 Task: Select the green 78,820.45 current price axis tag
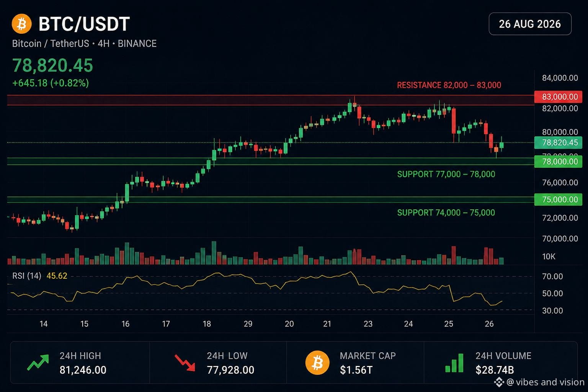pyautogui.click(x=558, y=143)
